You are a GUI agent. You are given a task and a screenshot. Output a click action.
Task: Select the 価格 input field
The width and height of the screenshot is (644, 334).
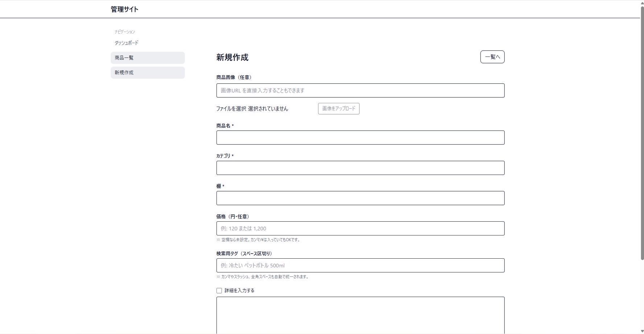point(360,229)
